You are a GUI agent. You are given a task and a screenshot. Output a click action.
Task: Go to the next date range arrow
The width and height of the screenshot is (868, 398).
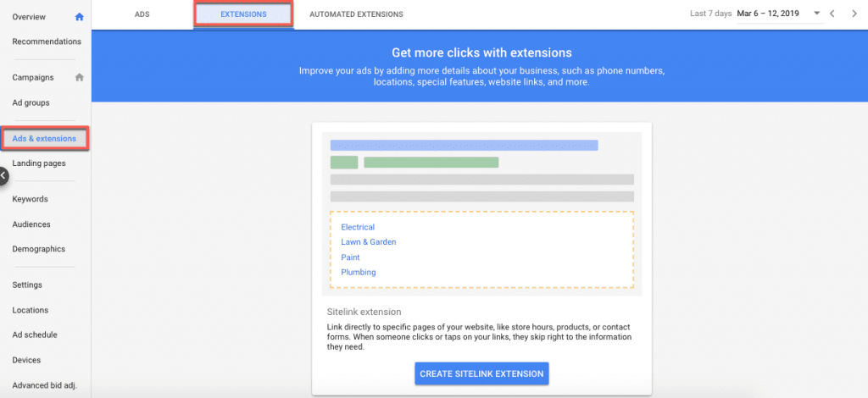[x=854, y=14]
